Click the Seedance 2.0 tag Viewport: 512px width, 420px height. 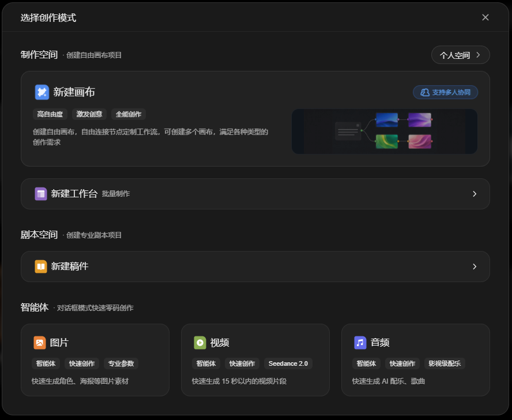tap(288, 363)
